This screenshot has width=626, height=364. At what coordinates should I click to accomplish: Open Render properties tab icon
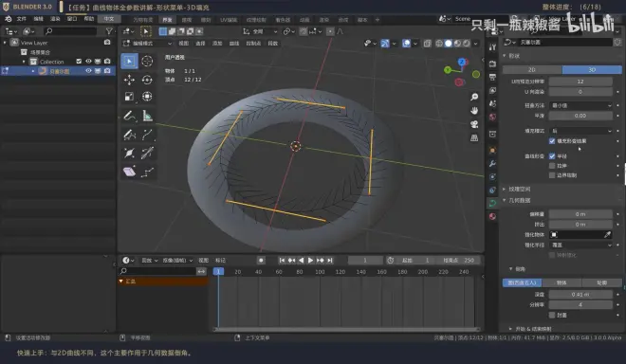pos(492,64)
